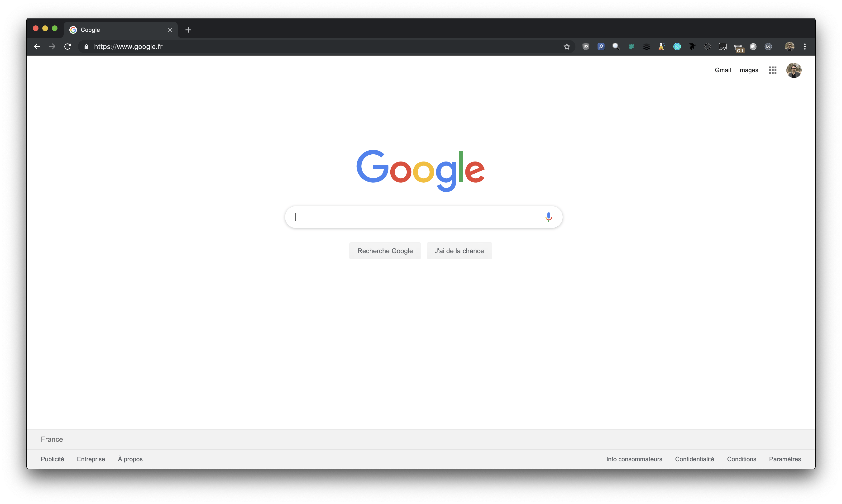Image resolution: width=842 pixels, height=504 pixels.
Task: Open the Chrome profile avatar in the toolbar
Action: 789,47
